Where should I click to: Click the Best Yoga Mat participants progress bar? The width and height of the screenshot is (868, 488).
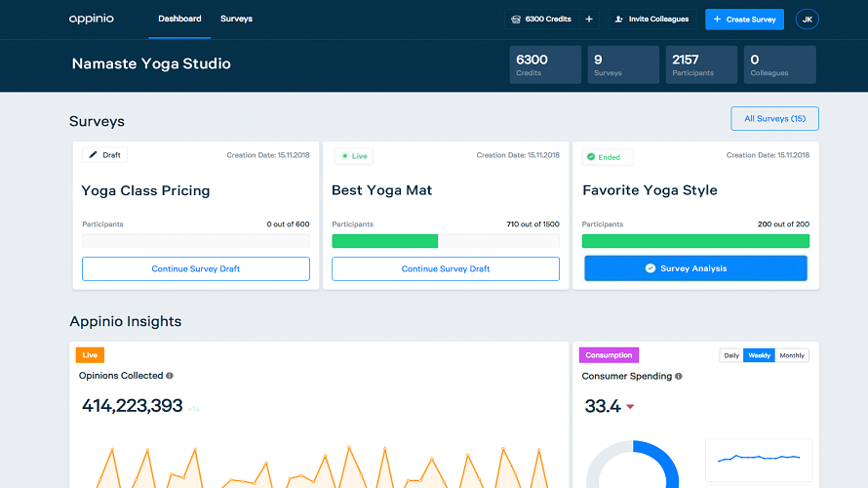[446, 241]
